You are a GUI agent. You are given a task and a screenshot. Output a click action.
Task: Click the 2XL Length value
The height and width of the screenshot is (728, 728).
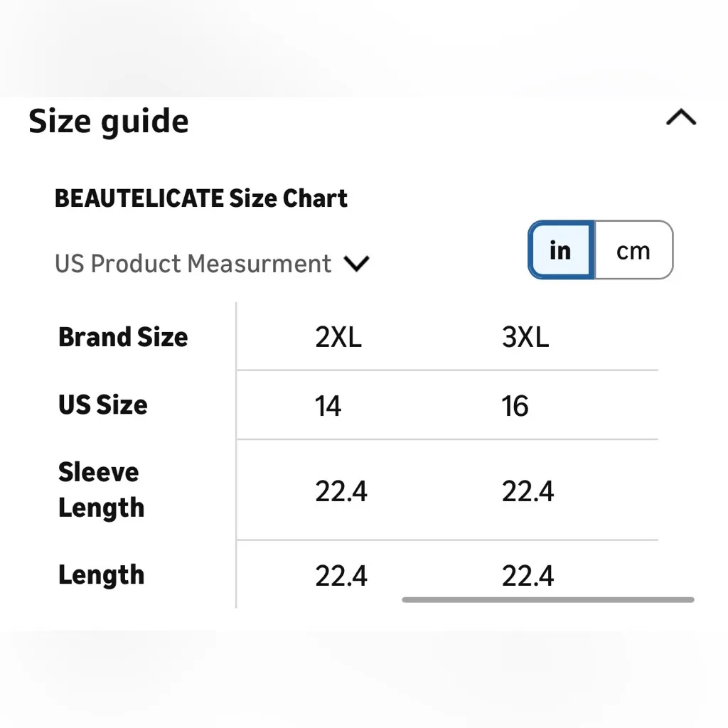tap(341, 575)
